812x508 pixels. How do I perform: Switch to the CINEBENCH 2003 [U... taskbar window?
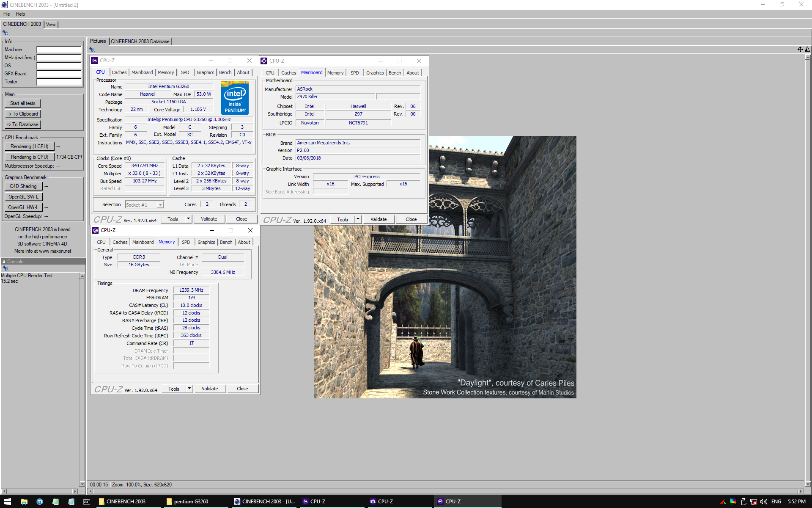pyautogui.click(x=265, y=502)
